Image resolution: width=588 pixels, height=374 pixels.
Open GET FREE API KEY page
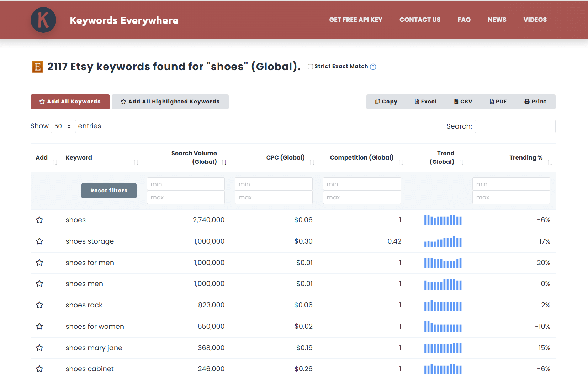(356, 20)
